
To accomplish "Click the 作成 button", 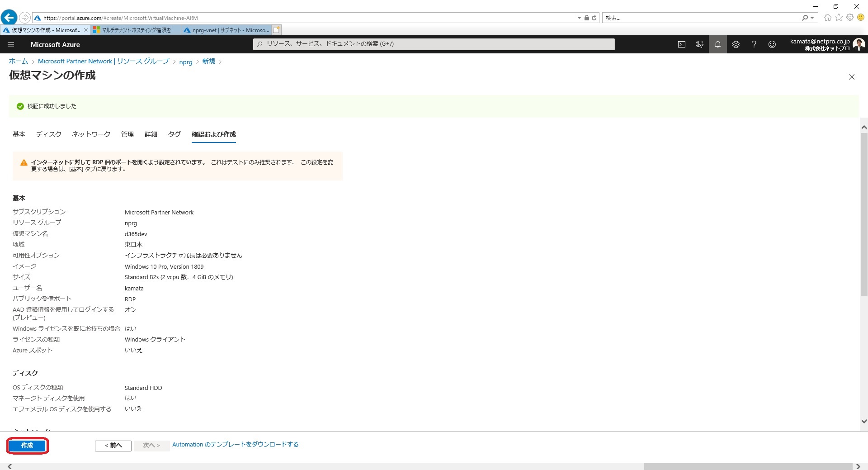I will [27, 446].
